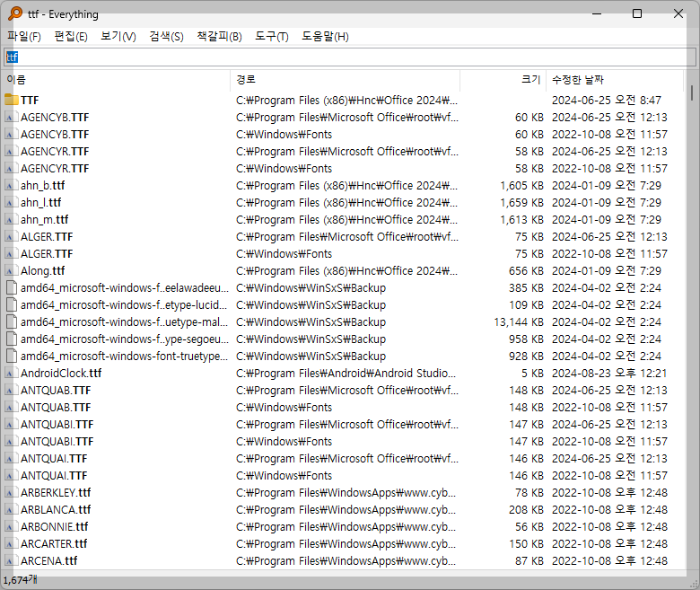Click date 2024-06-25 오전 8:47
This screenshot has height=590, width=700.
click(x=607, y=100)
